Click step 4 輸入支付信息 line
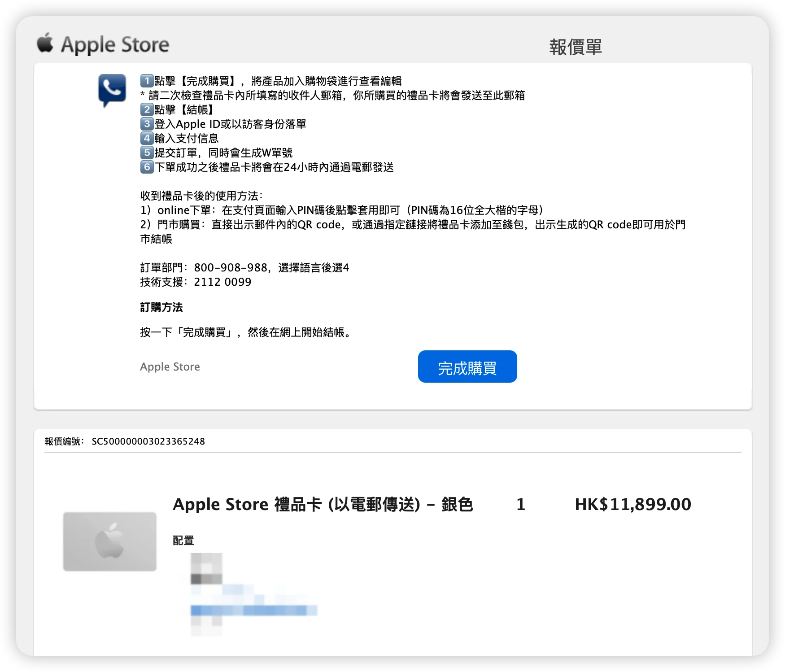This screenshot has width=785, height=672. [179, 139]
